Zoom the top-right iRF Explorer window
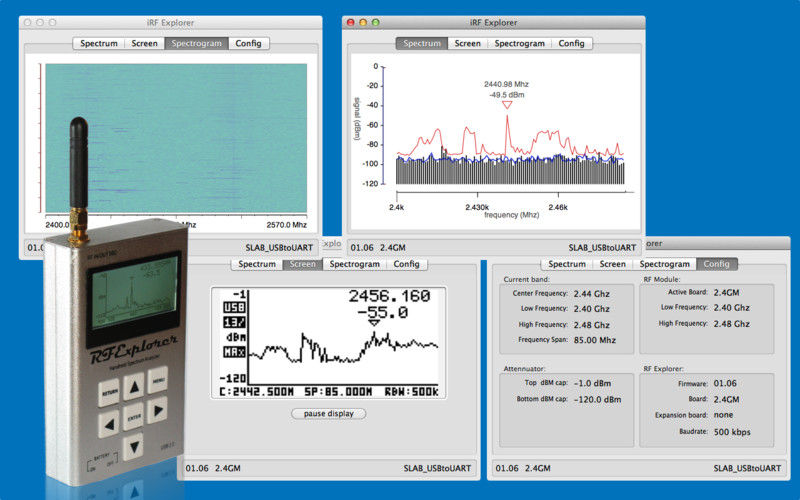 coord(376,22)
